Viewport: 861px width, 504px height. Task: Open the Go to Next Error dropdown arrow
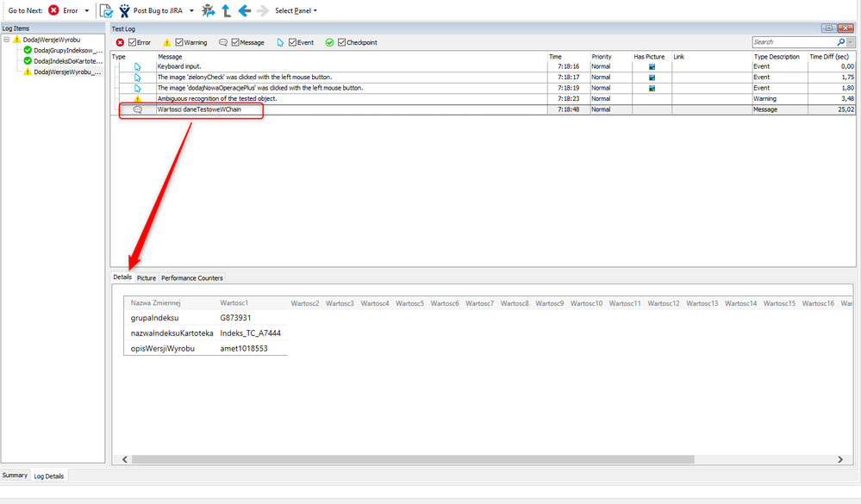[87, 11]
